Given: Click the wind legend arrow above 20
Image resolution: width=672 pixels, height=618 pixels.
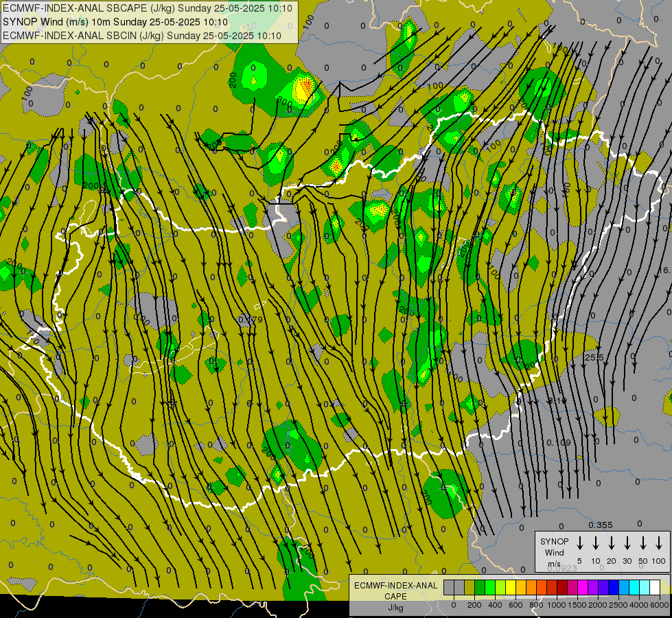Looking at the screenshot, I should pyautogui.click(x=612, y=543).
